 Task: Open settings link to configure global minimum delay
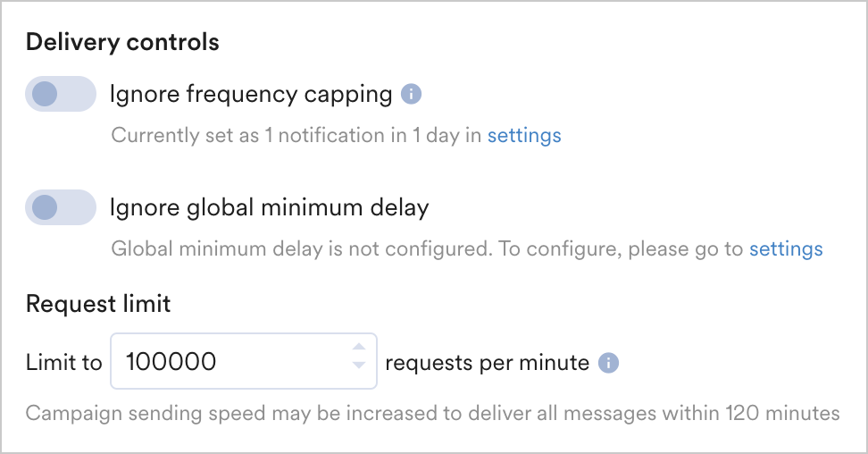pos(786,248)
